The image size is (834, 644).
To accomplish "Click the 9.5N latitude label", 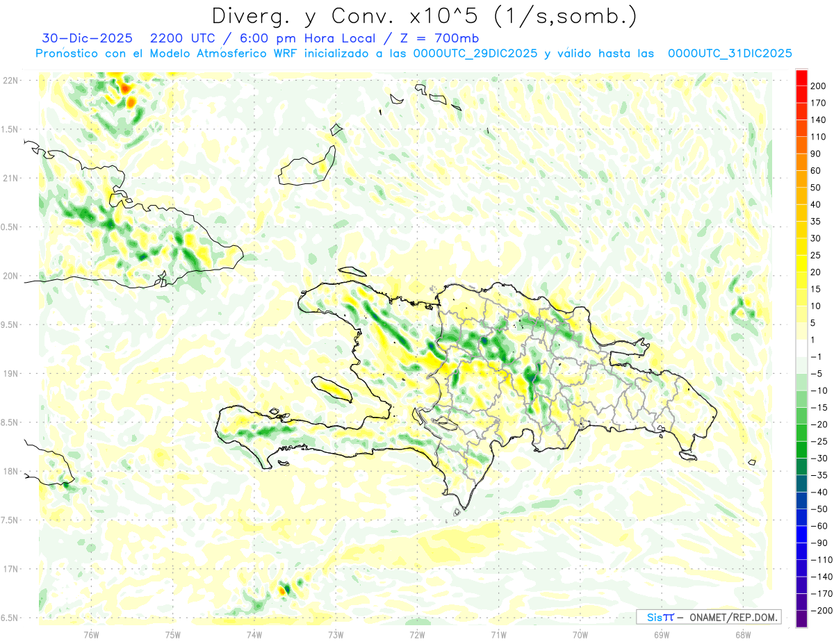I will pos(9,325).
